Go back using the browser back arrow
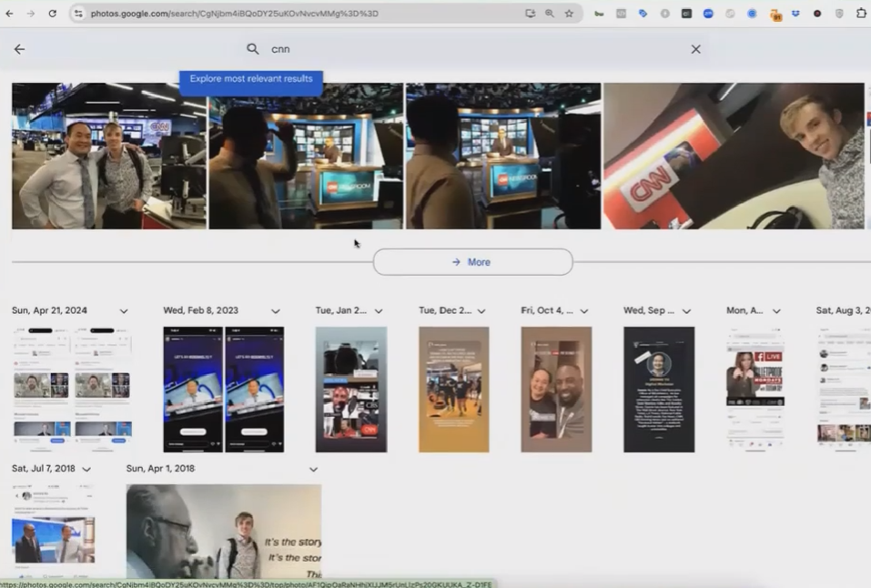 (9, 14)
